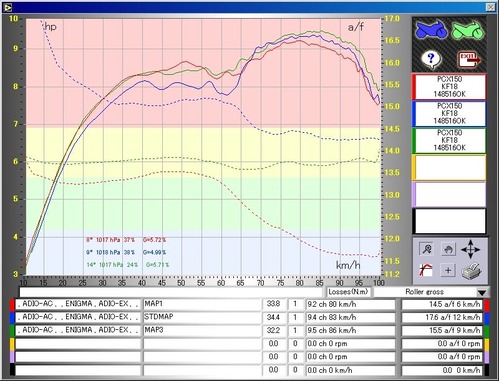Click the 9.2 ch 80 km/h result

tap(351, 304)
